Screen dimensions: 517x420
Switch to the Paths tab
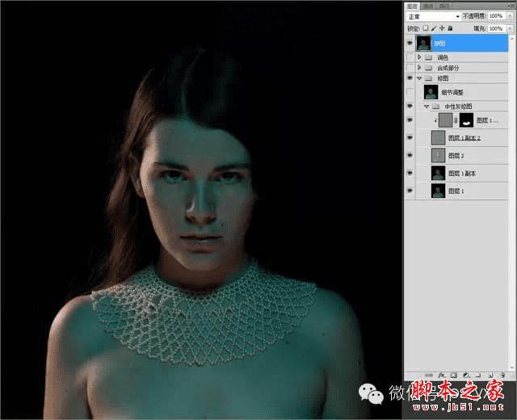443,5
